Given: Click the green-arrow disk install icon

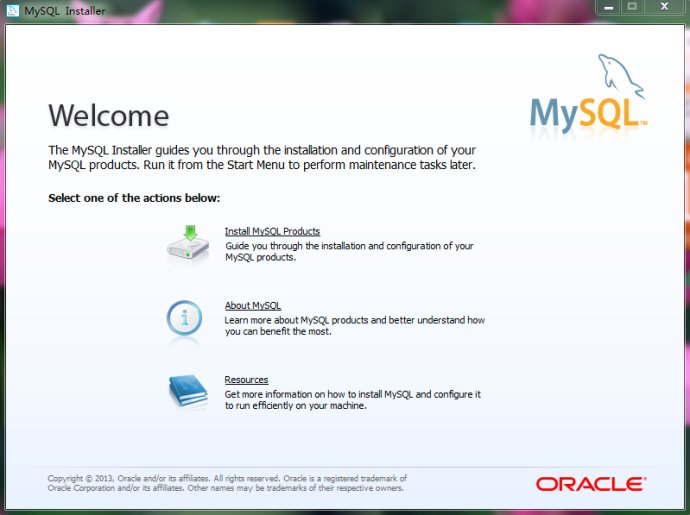Looking at the screenshot, I should (x=188, y=245).
